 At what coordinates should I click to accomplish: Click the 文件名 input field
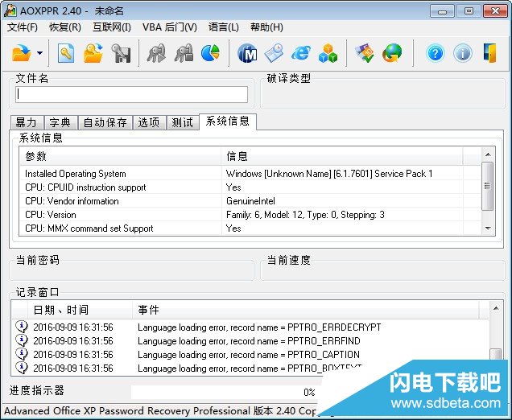131,94
